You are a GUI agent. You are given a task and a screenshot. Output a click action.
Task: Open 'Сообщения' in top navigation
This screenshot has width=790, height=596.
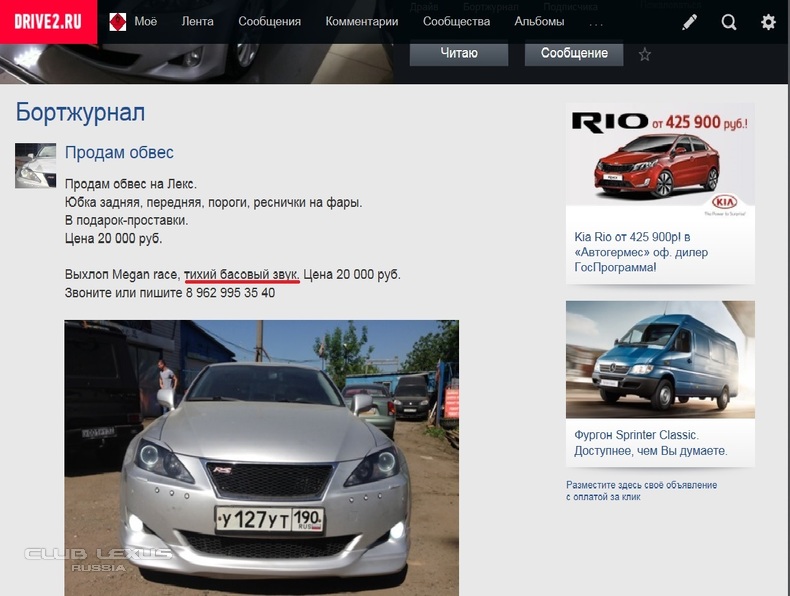[270, 22]
